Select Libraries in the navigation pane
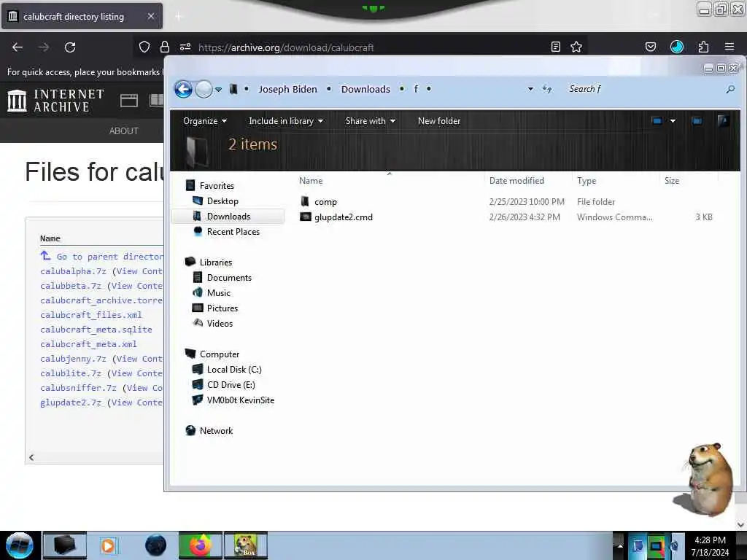Viewport: 747px width, 560px height. (x=215, y=262)
